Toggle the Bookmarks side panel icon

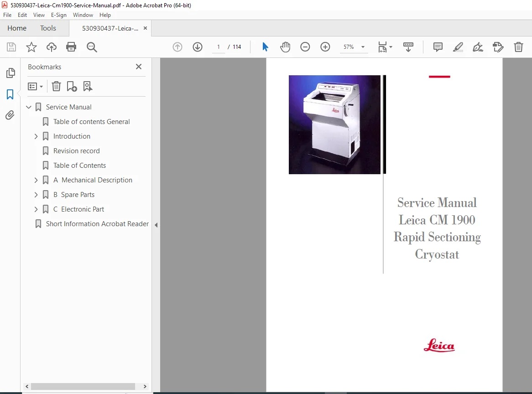10,94
